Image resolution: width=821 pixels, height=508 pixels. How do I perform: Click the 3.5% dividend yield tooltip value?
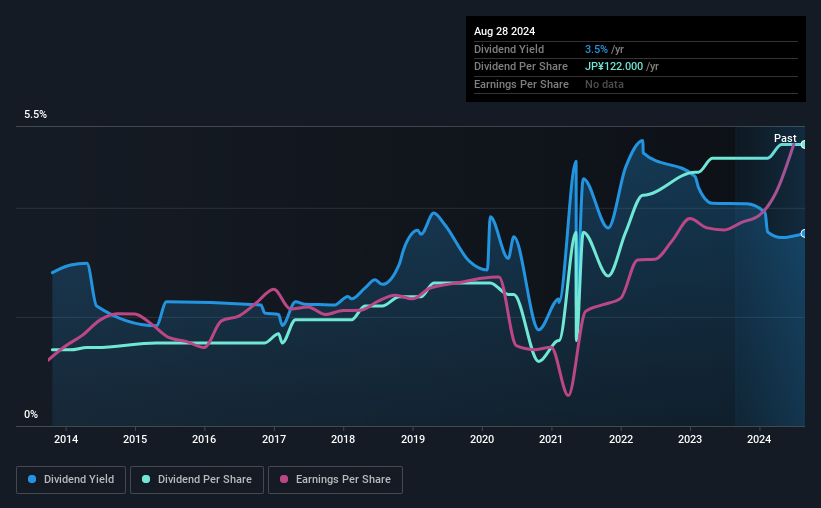596,49
